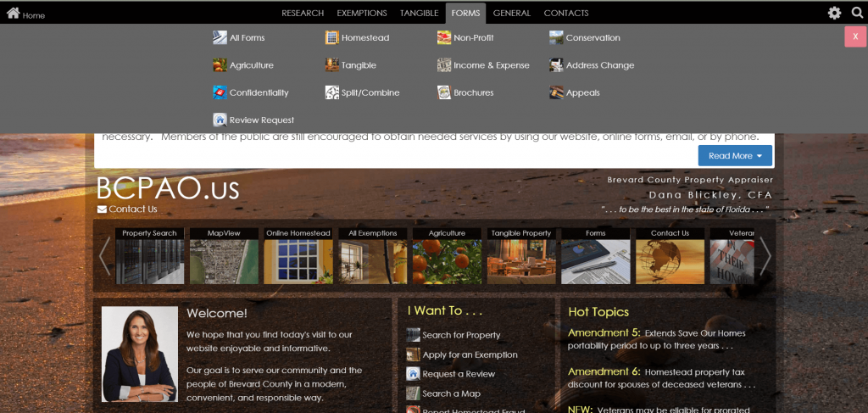Click the Home house icon
The height and width of the screenshot is (413, 868).
point(13,14)
